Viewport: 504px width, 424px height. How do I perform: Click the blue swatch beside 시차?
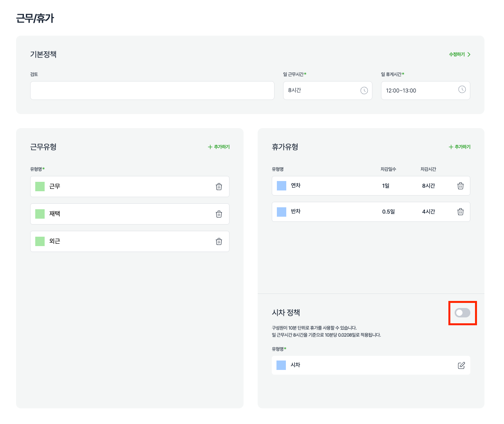coord(281,365)
